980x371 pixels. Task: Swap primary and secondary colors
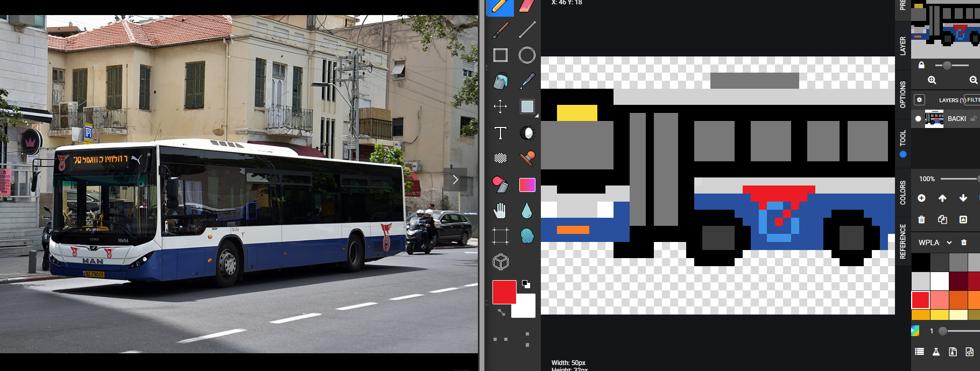tap(501, 312)
